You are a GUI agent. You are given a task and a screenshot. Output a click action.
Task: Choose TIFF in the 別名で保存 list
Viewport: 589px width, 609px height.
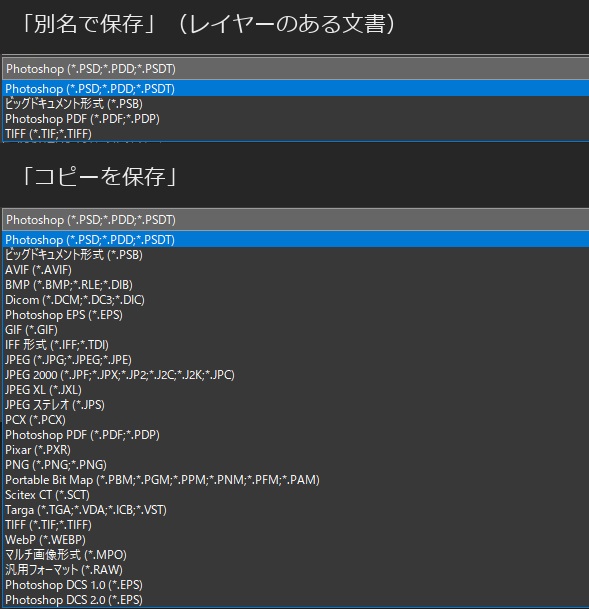coord(296,134)
